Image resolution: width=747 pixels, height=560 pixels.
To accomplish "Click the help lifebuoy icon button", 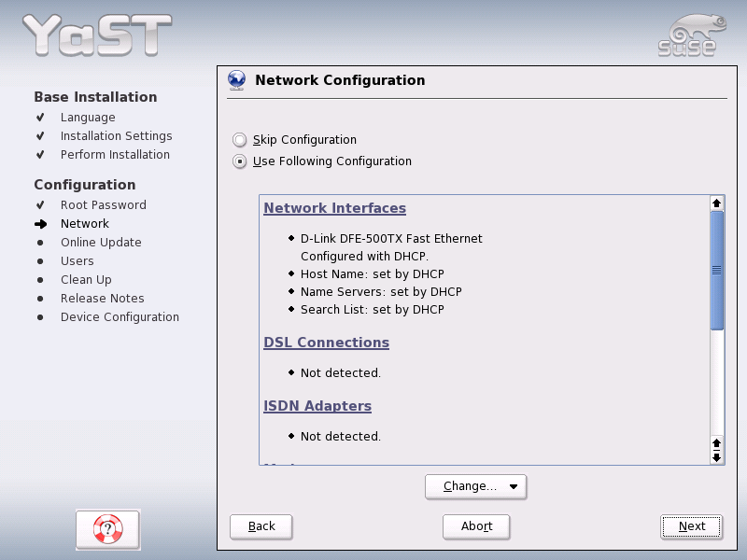I will click(x=107, y=529).
